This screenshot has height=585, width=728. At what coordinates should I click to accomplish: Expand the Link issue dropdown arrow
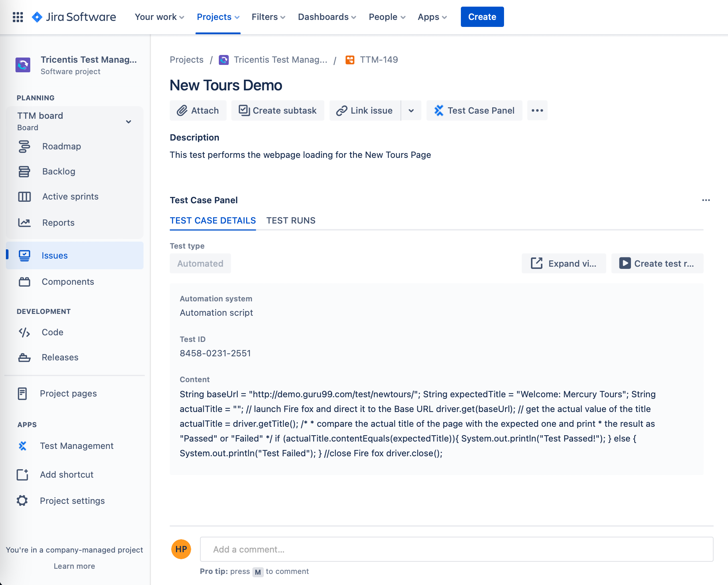[411, 111]
